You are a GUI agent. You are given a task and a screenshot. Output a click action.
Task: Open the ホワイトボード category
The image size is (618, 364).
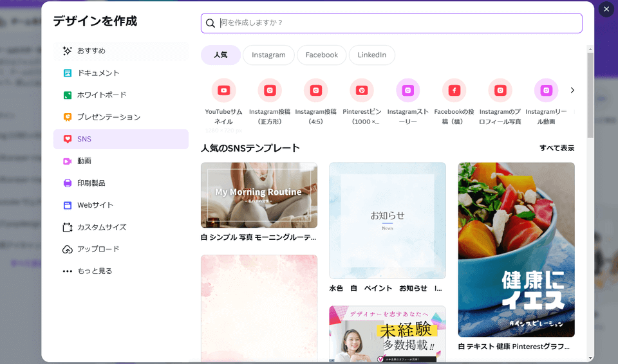(121, 95)
